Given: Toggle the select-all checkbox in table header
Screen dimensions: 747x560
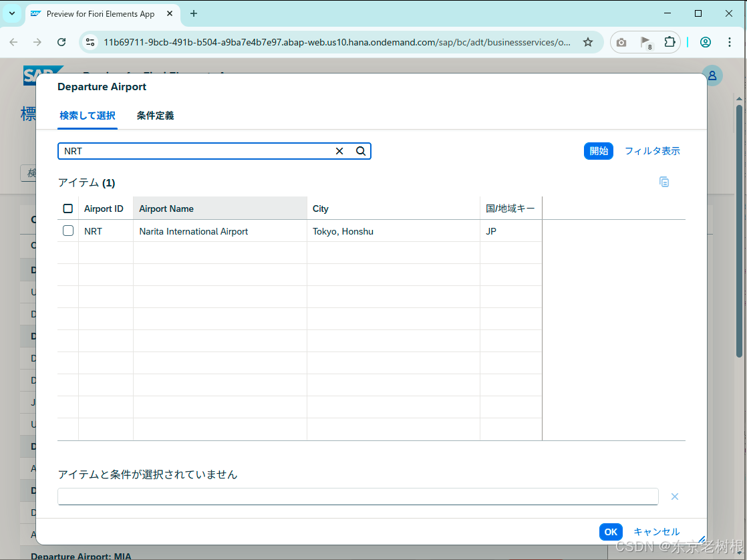Looking at the screenshot, I should pyautogui.click(x=67, y=208).
